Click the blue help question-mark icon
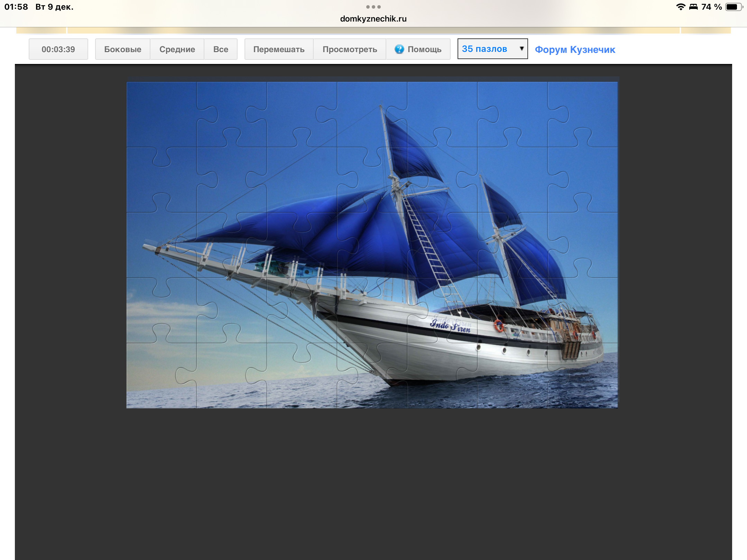This screenshot has height=560, width=747. coord(399,49)
